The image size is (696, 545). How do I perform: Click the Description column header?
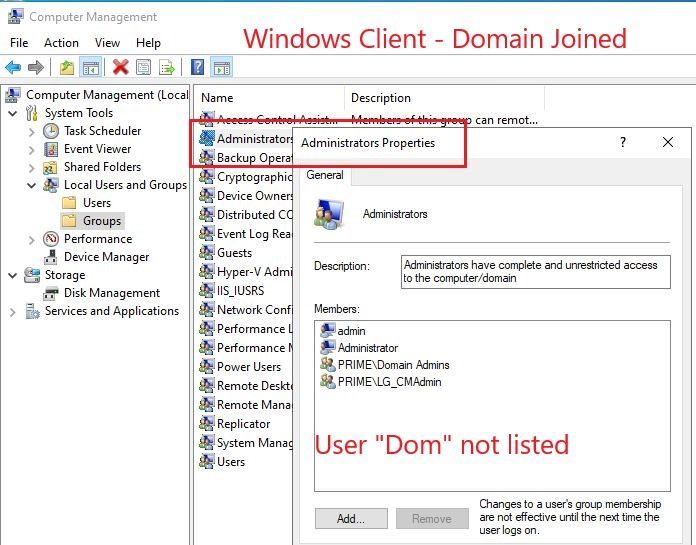click(x=444, y=98)
